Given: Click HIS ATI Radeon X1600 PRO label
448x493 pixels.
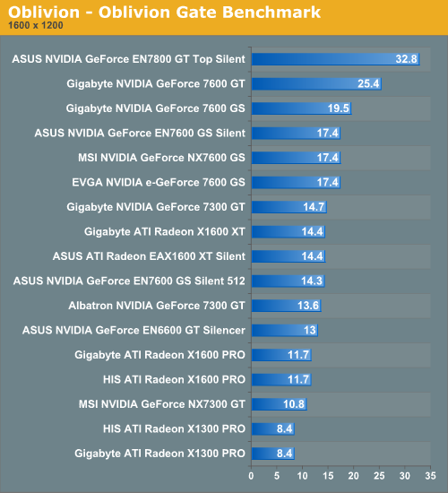Looking at the screenshot, I should click(x=174, y=379).
